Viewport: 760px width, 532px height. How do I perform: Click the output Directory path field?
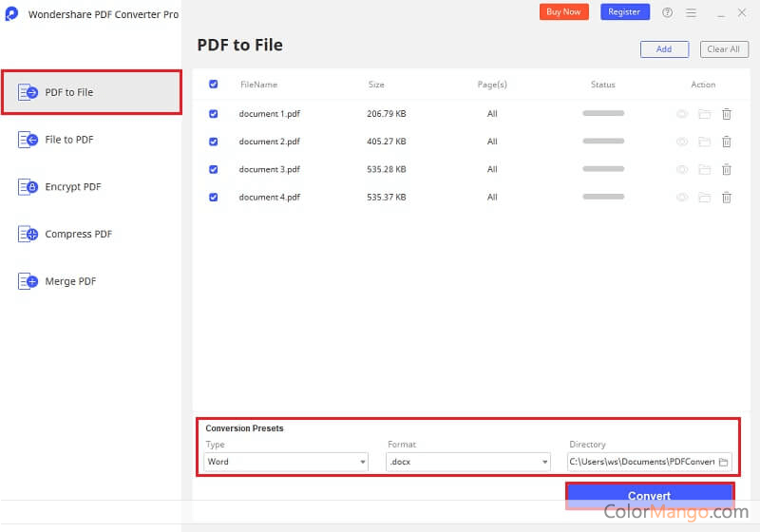[641, 463]
